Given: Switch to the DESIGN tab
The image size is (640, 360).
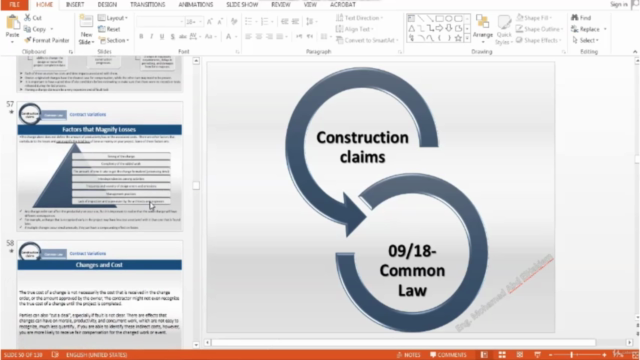Looking at the screenshot, I should point(107,4).
